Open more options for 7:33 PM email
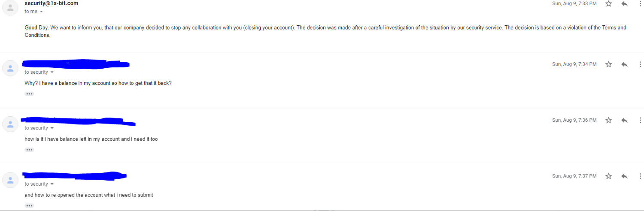The width and height of the screenshot is (644, 211). point(640,4)
